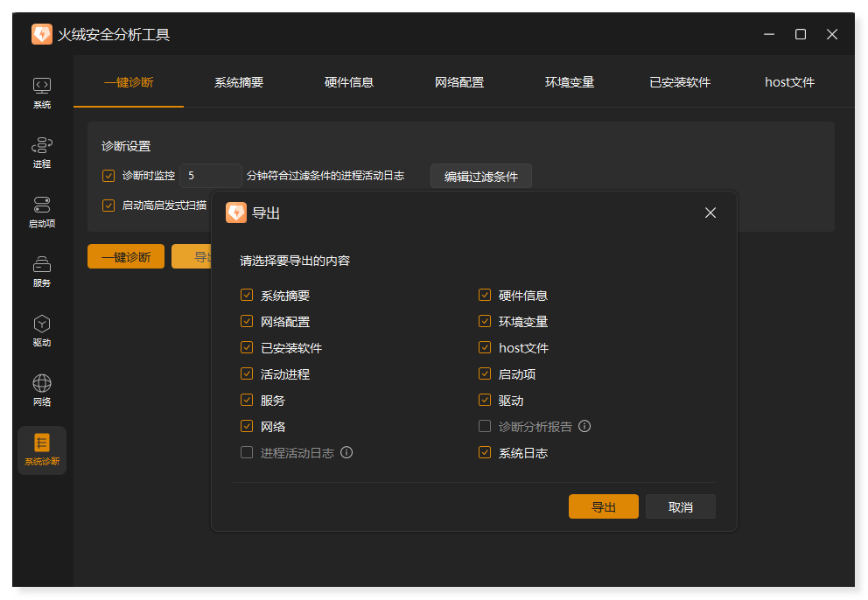Uncheck the 系统日志 export option
This screenshot has height=600, width=868.
pyautogui.click(x=485, y=453)
